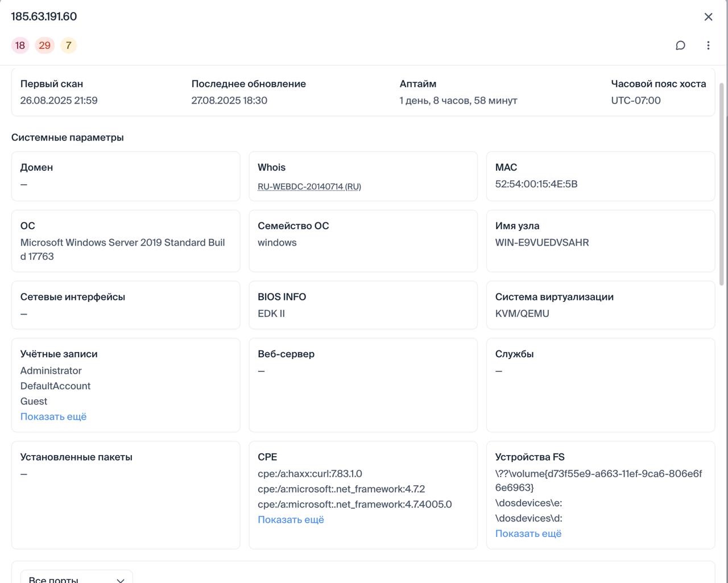Image resolution: width=728 pixels, height=583 pixels.
Task: Click the yellow badge showing 7
Action: 68,46
